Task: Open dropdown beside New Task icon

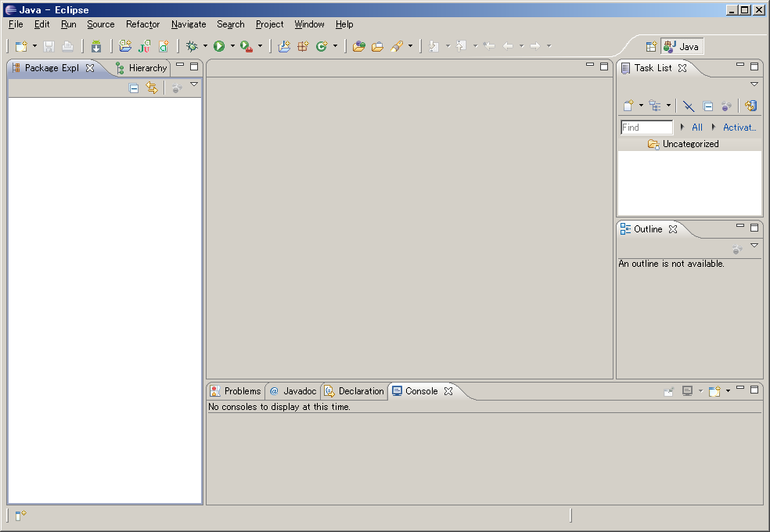Action: click(642, 106)
